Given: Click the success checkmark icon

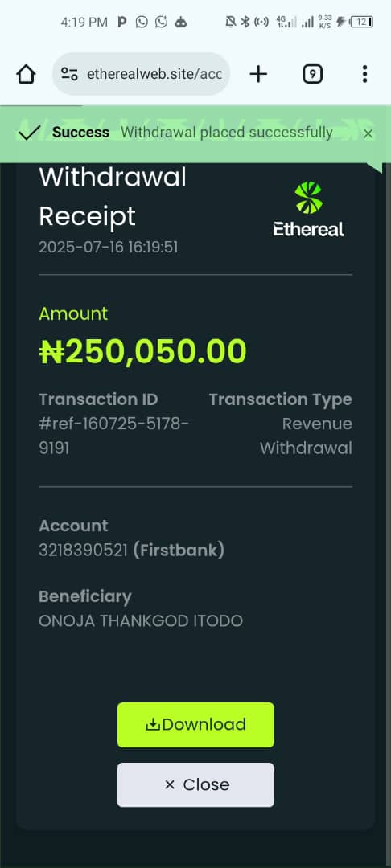Looking at the screenshot, I should click(x=29, y=133).
